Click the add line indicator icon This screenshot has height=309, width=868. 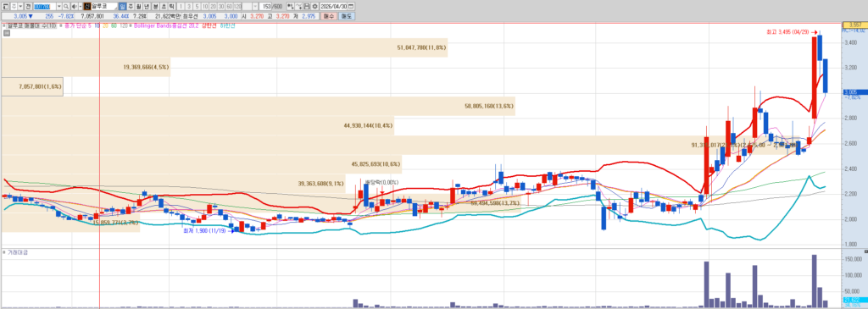pos(299,6)
